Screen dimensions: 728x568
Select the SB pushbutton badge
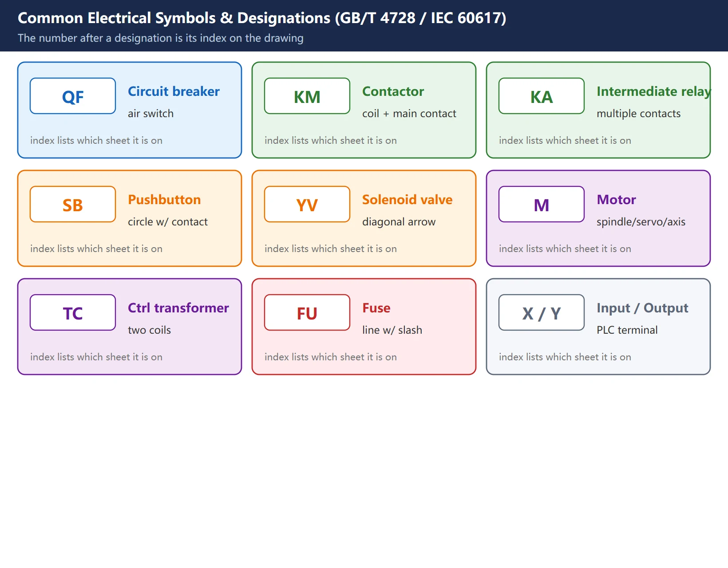tap(73, 204)
